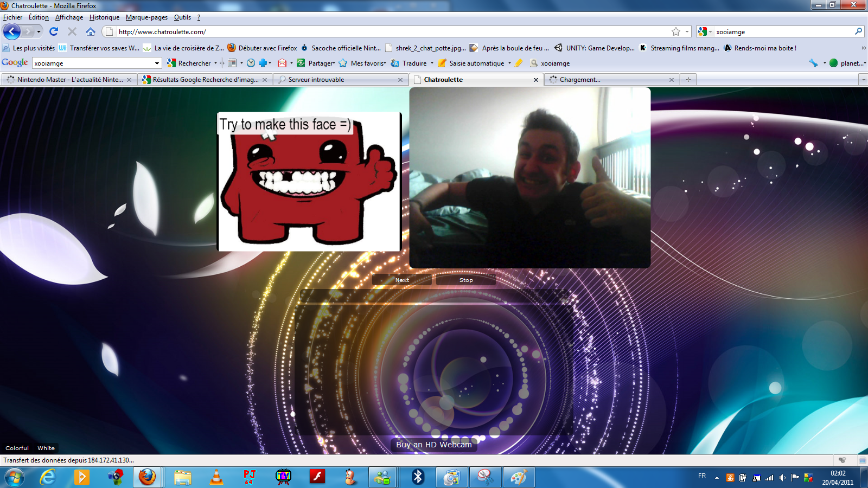Click Saisie automatique in the Google toolbar
The width and height of the screenshot is (868, 488).
471,63
